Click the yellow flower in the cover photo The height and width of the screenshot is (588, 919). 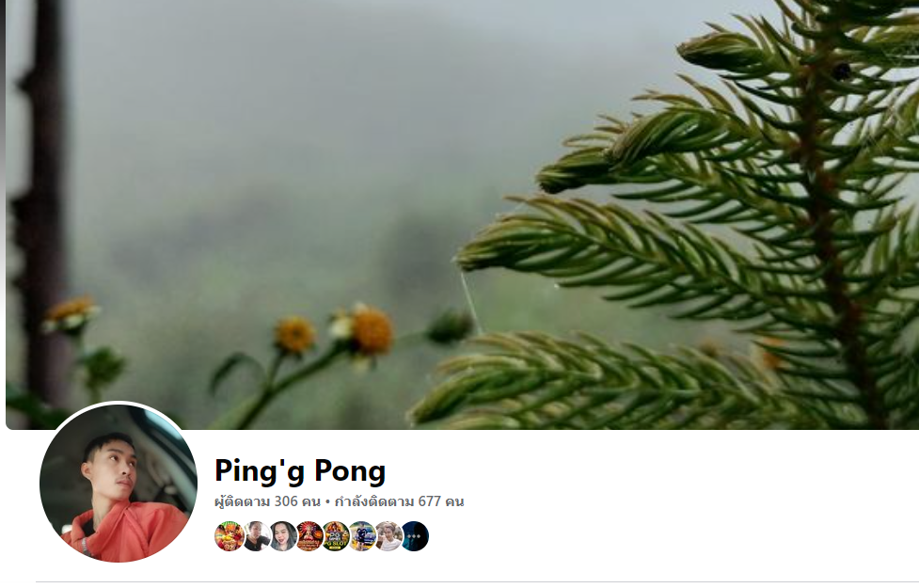pyautogui.click(x=294, y=335)
